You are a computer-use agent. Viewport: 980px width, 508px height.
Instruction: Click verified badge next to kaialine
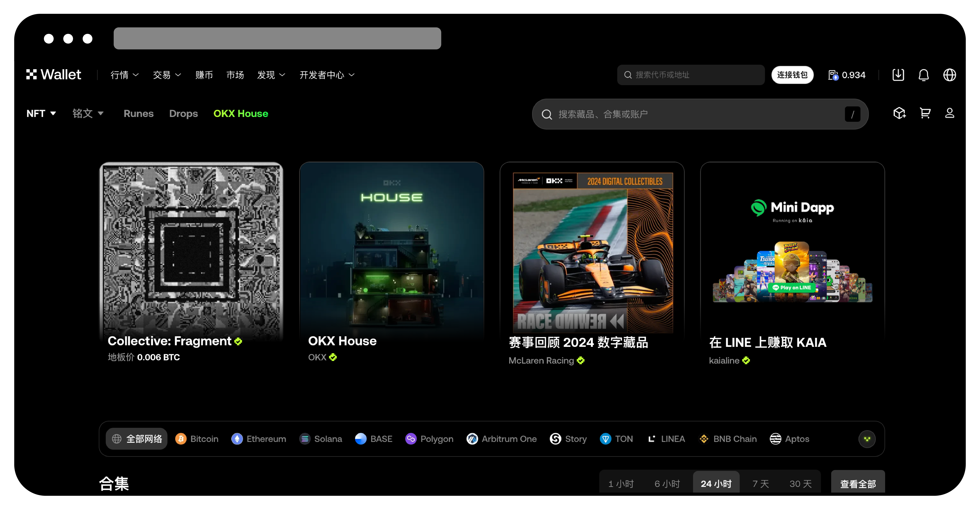(746, 360)
